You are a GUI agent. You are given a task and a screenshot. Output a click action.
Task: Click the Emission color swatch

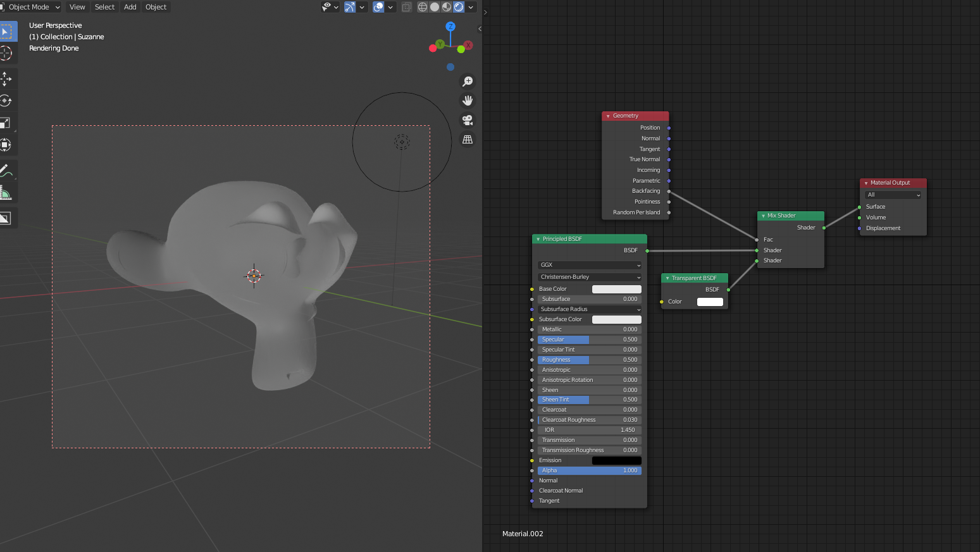[617, 460]
